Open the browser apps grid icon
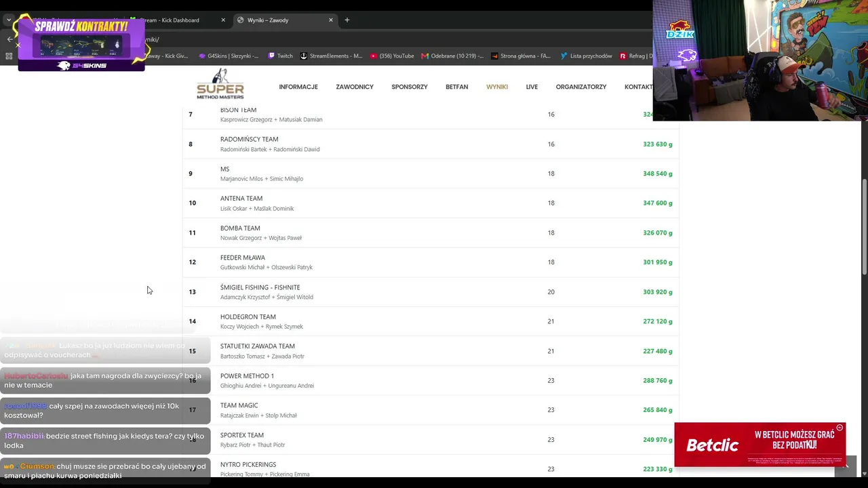The image size is (868, 488). (x=9, y=56)
